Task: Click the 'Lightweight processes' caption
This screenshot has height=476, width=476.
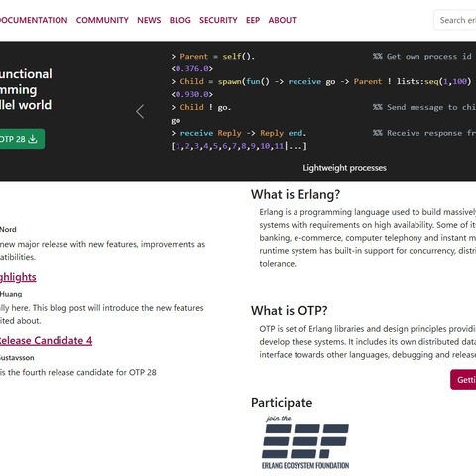Action: tap(344, 168)
